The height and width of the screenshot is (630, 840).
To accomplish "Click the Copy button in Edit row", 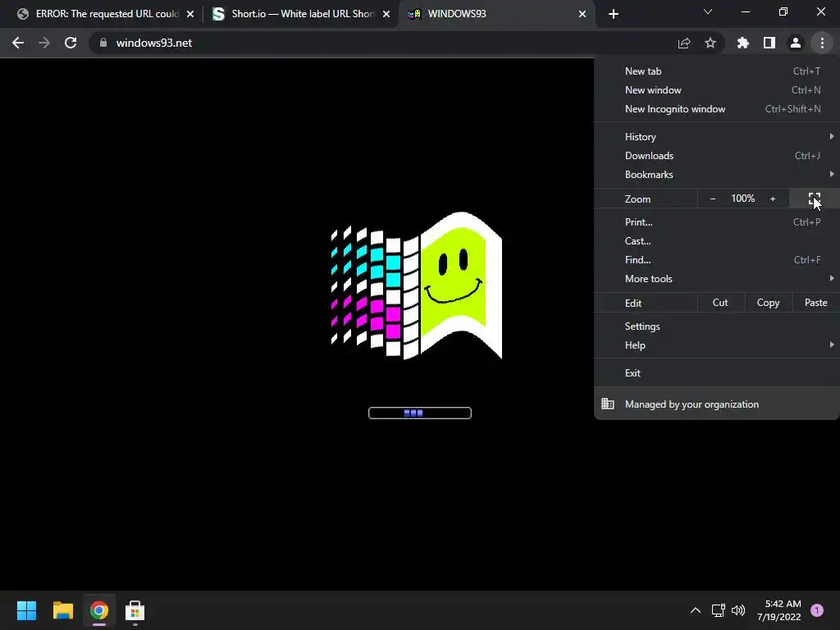I will click(768, 303).
